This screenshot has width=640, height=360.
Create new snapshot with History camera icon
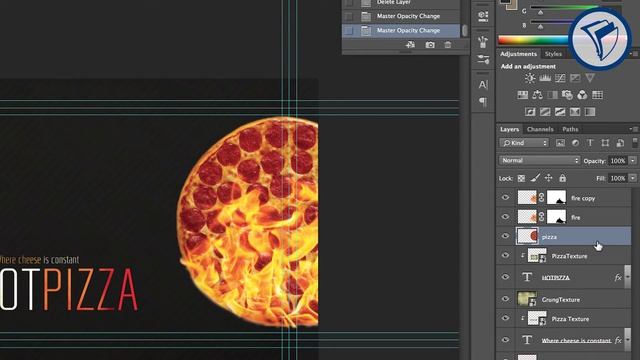pyautogui.click(x=430, y=45)
